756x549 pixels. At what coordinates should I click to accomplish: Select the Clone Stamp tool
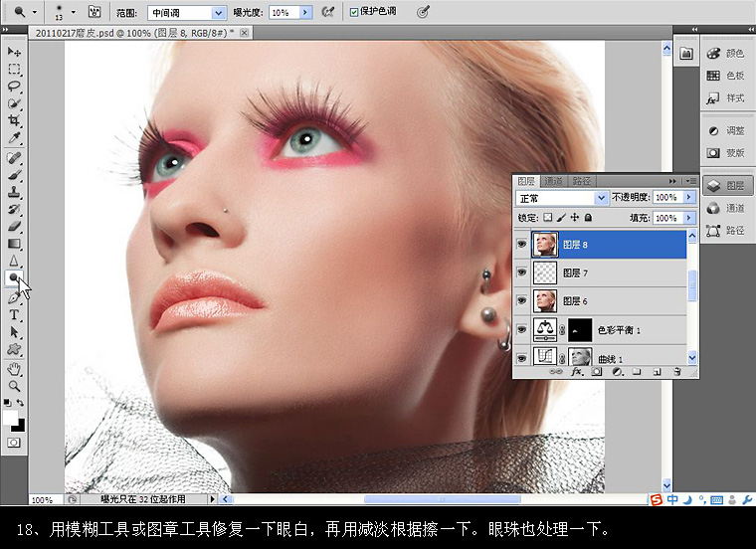click(x=14, y=192)
